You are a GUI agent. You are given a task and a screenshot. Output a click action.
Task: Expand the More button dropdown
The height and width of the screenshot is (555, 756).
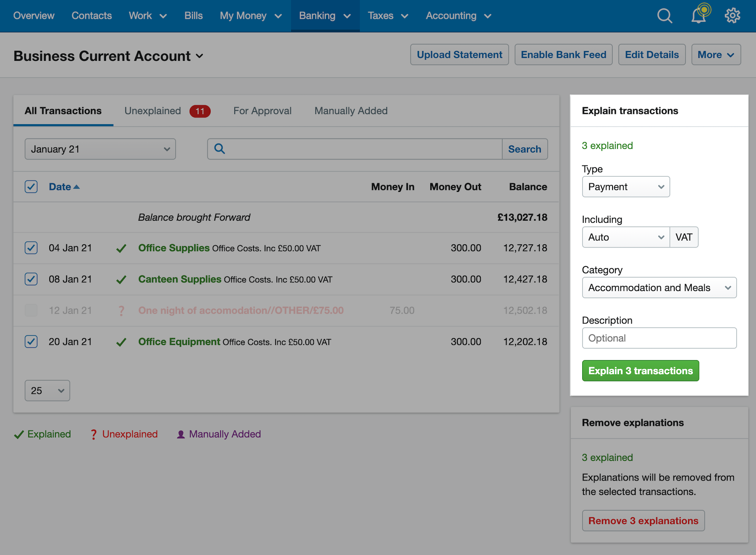tap(716, 55)
